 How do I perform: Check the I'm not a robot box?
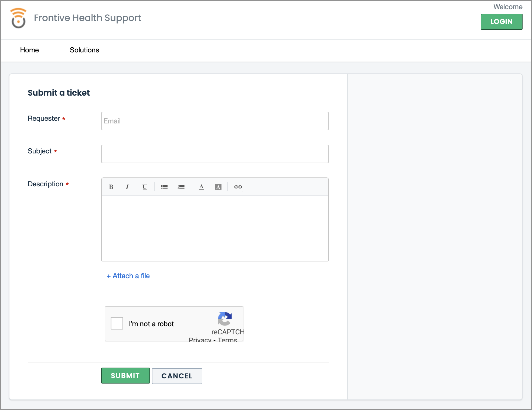tap(117, 323)
